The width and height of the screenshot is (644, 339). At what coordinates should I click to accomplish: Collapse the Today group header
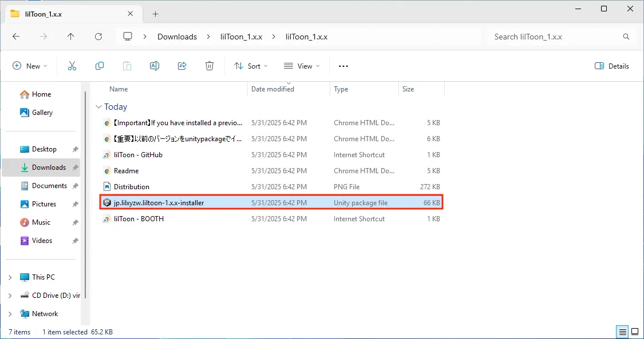99,107
